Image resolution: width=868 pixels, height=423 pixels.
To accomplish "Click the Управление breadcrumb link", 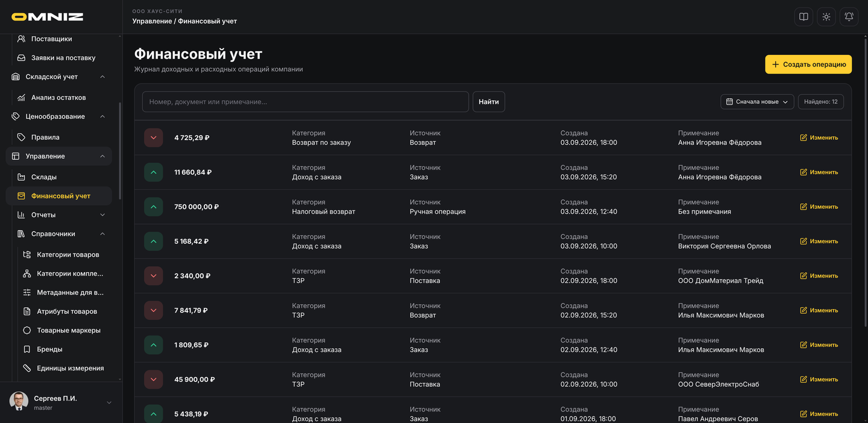I will click(x=152, y=21).
